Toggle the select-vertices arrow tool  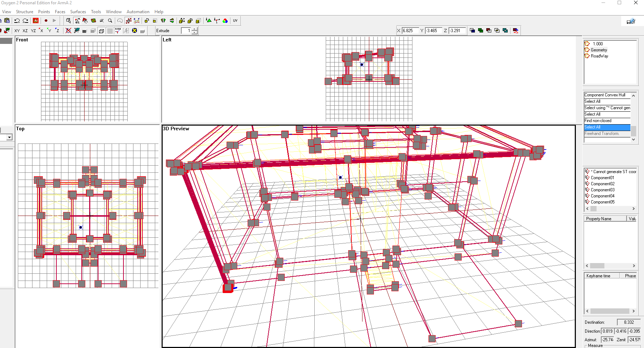(x=77, y=21)
